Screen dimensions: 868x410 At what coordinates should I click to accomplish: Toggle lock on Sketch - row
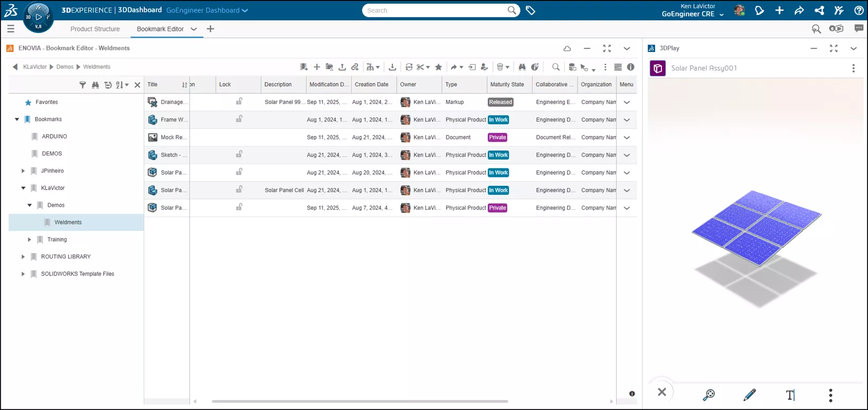pyautogui.click(x=239, y=154)
